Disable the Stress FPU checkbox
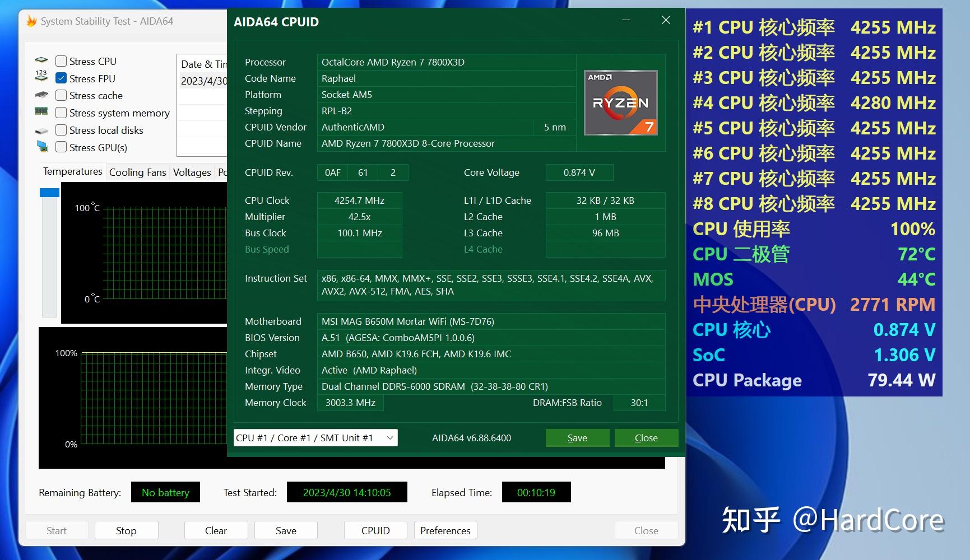Screen dimensions: 970x560 tap(62, 78)
